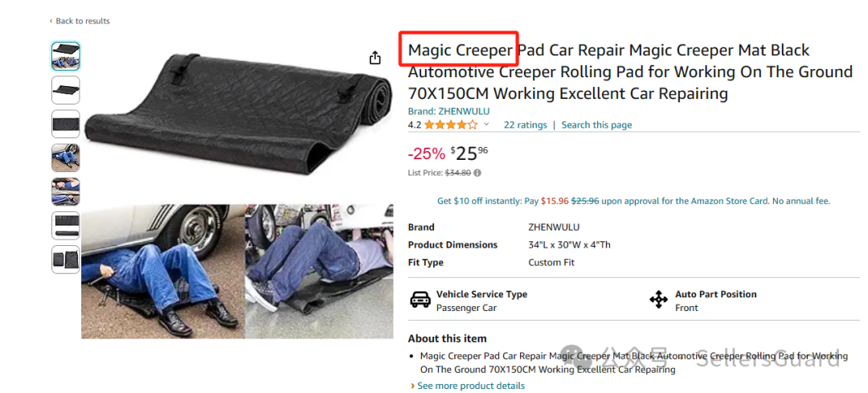Select the fifth thumbnail of man lying down

click(x=66, y=191)
